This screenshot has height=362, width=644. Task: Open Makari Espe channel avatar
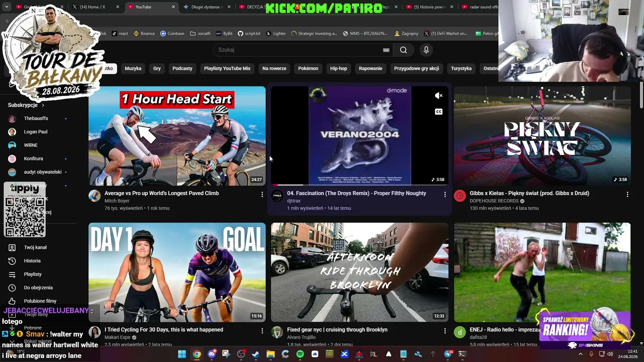(95, 332)
